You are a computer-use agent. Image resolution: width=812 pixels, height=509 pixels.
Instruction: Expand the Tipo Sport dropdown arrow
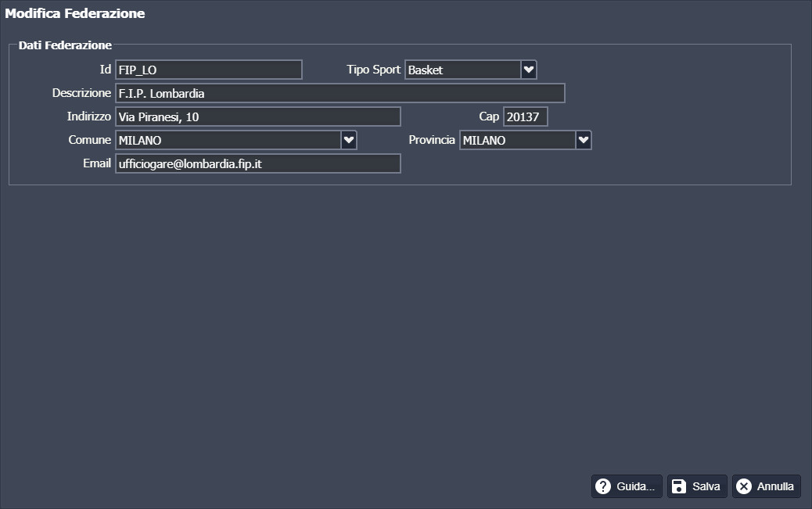tap(529, 70)
